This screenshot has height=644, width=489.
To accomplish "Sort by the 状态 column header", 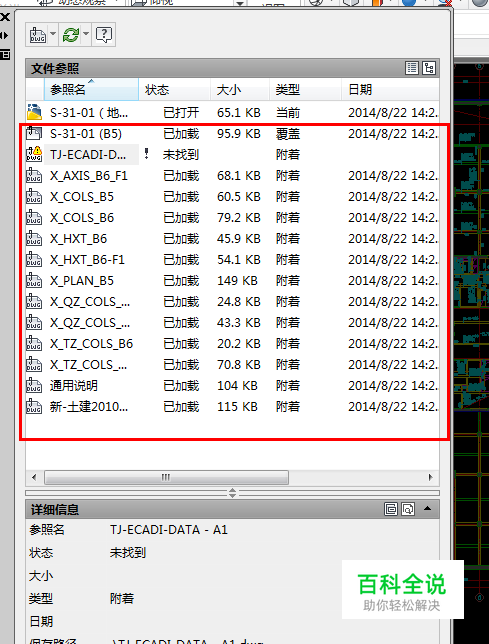I will click(x=174, y=89).
